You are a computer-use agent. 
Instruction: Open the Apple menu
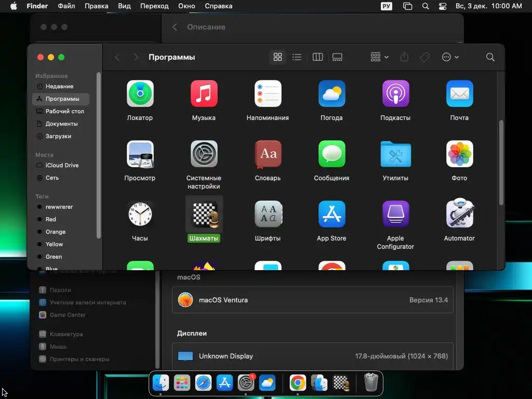click(14, 6)
